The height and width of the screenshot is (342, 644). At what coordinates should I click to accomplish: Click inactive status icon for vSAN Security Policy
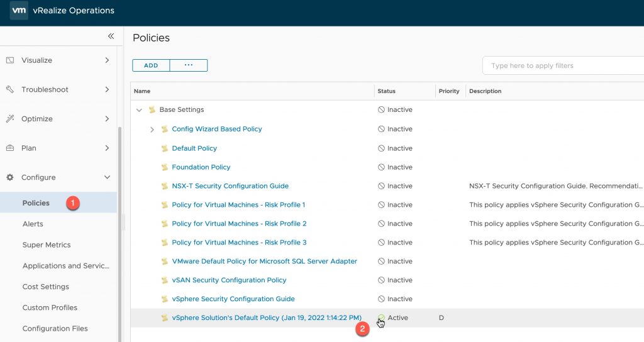(381, 280)
